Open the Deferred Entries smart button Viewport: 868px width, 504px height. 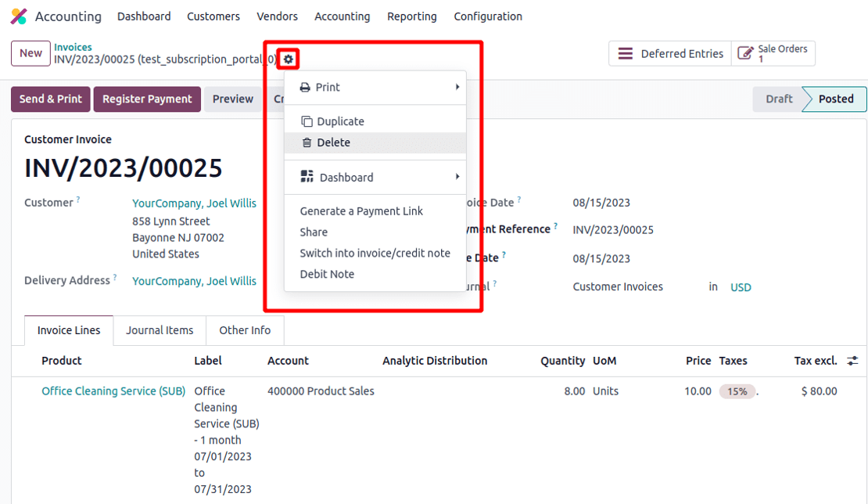pyautogui.click(x=670, y=54)
